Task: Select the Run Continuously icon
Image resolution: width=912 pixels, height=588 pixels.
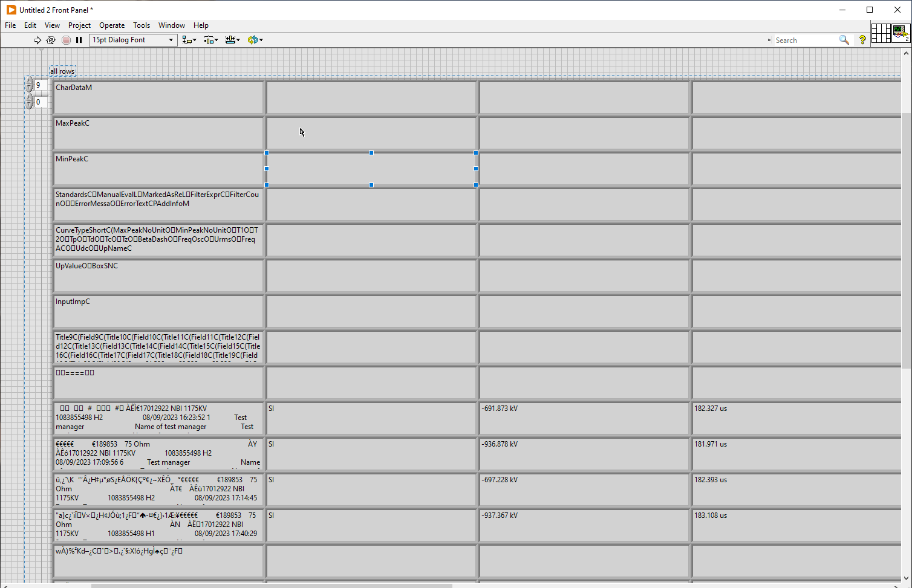Action: point(51,40)
